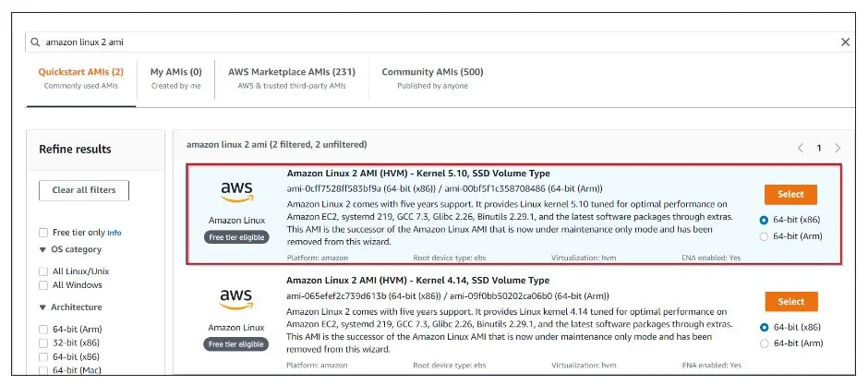Click the search magnifier icon
This screenshot has height=385, width=868.
pos(35,42)
